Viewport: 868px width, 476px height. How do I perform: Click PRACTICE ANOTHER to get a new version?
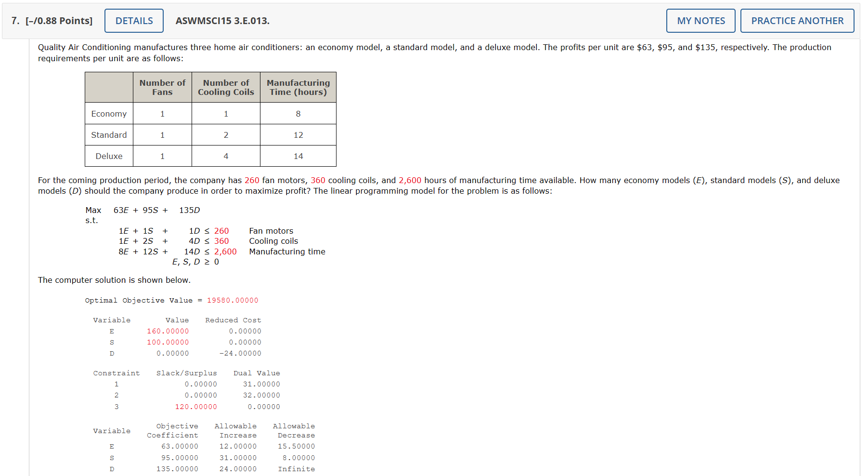click(797, 20)
